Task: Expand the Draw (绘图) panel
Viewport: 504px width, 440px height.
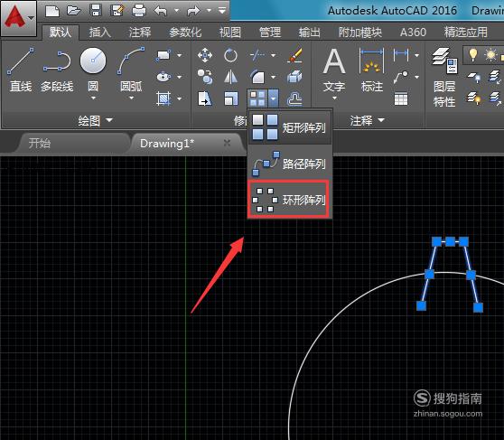Action: click(x=95, y=120)
